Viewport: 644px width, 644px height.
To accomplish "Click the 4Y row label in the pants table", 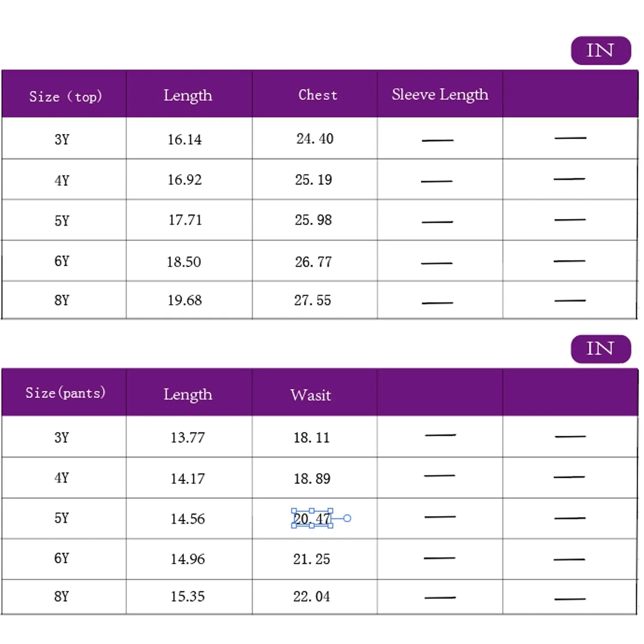I will click(61, 478).
